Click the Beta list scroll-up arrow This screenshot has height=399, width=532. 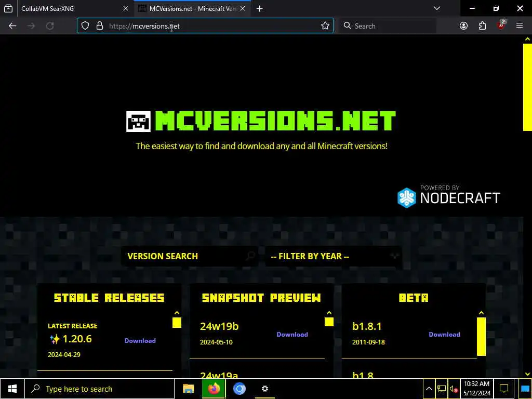click(481, 313)
